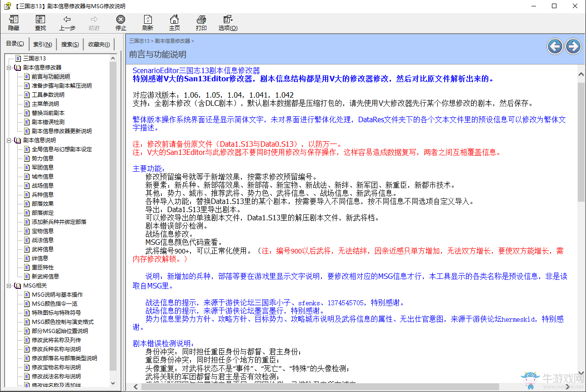The height and width of the screenshot is (392, 586).
Task: Open 战场信息 topic
Action: 42,185
